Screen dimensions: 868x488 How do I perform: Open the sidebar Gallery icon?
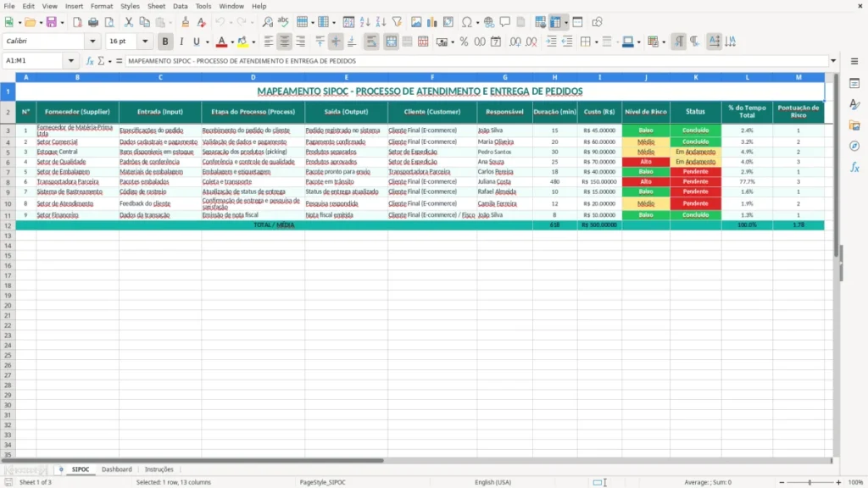(x=854, y=125)
